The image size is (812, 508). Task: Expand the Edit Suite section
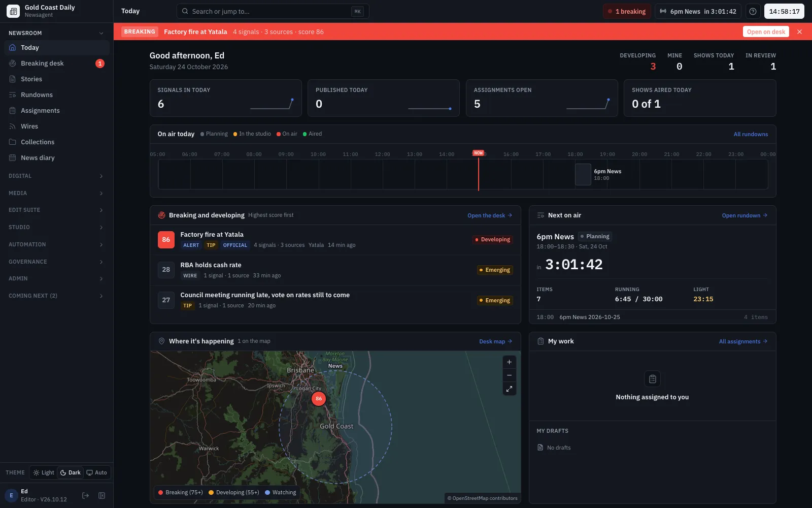[x=57, y=210]
